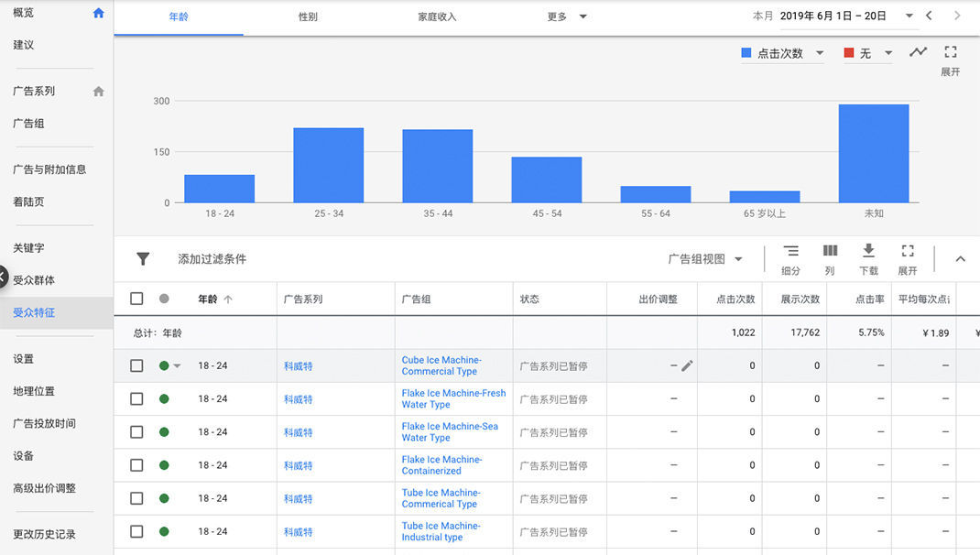Click the 列 columns icon

830,251
